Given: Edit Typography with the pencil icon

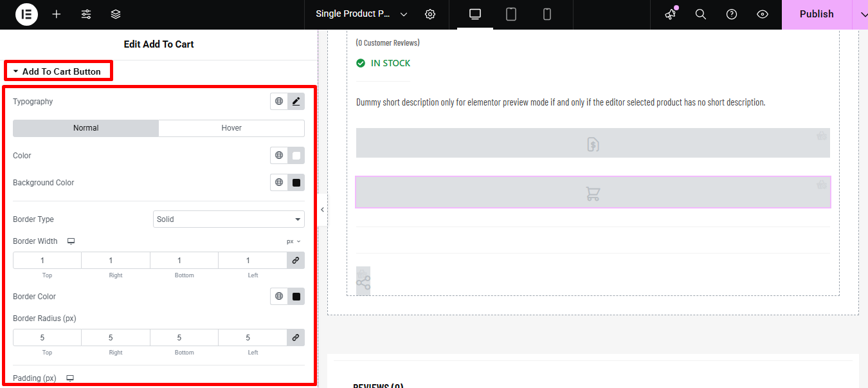Looking at the screenshot, I should [296, 102].
